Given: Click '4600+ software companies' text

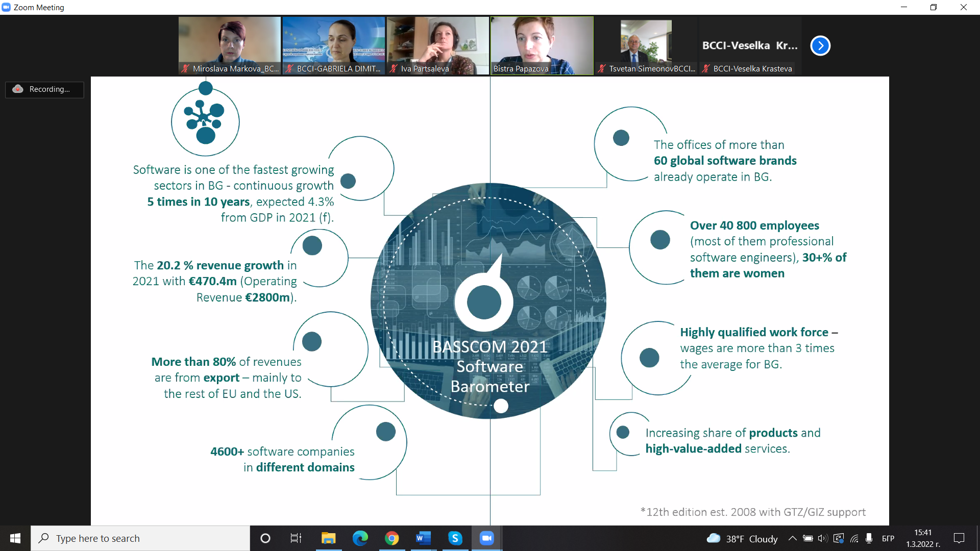Looking at the screenshot, I should point(282,452).
